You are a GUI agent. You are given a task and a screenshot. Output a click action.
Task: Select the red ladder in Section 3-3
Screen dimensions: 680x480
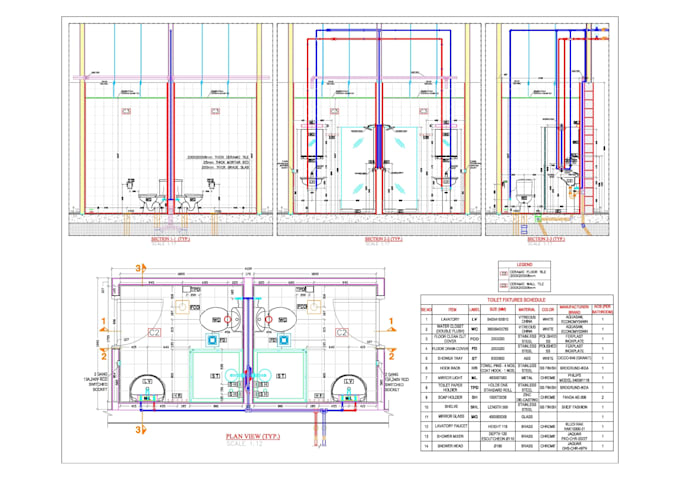point(588,147)
